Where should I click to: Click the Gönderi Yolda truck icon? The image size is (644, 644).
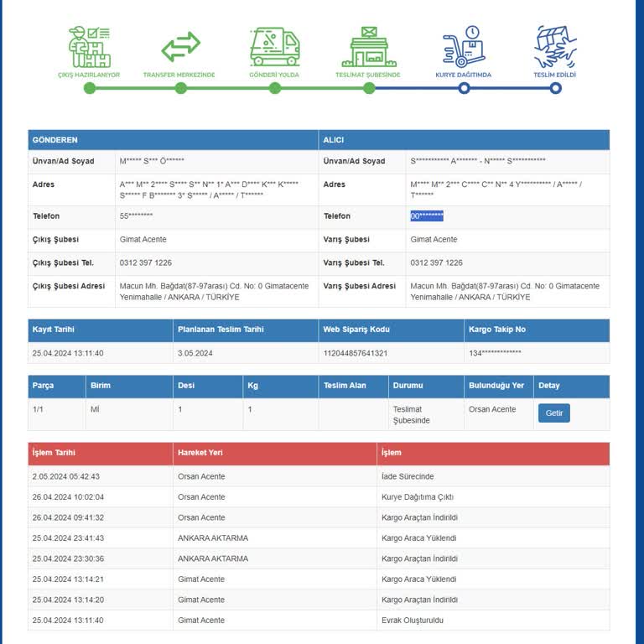pos(275,47)
